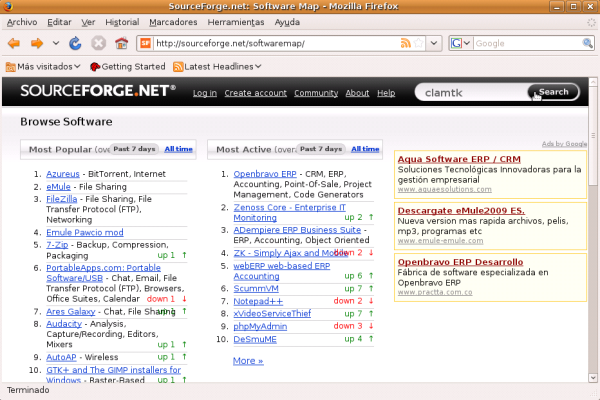600x400 pixels.
Task: Click the Forward arrow in the toolbar
Action: (x=37, y=43)
